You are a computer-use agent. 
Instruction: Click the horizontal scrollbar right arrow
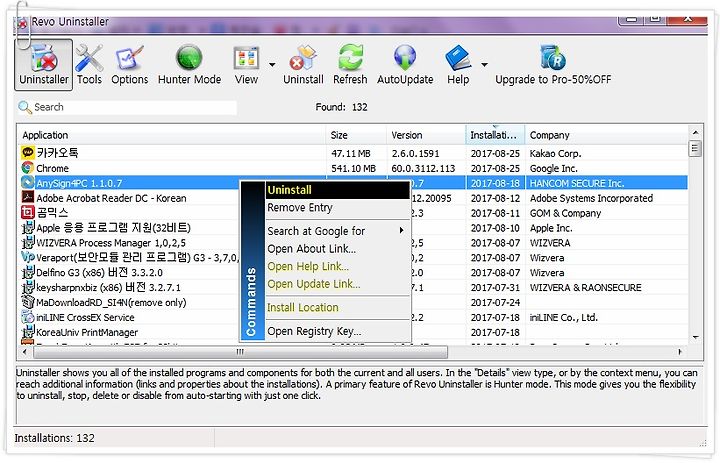pos(680,352)
